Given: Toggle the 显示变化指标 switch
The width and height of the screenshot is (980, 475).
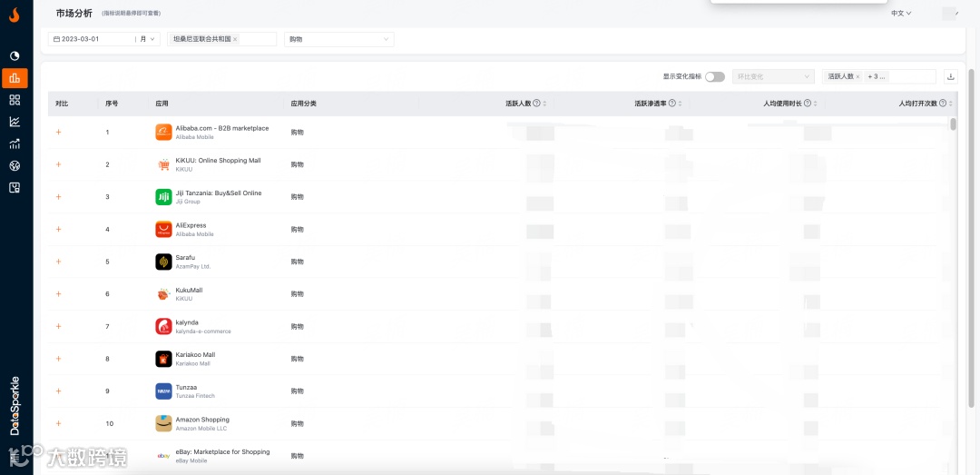Looking at the screenshot, I should tap(715, 76).
